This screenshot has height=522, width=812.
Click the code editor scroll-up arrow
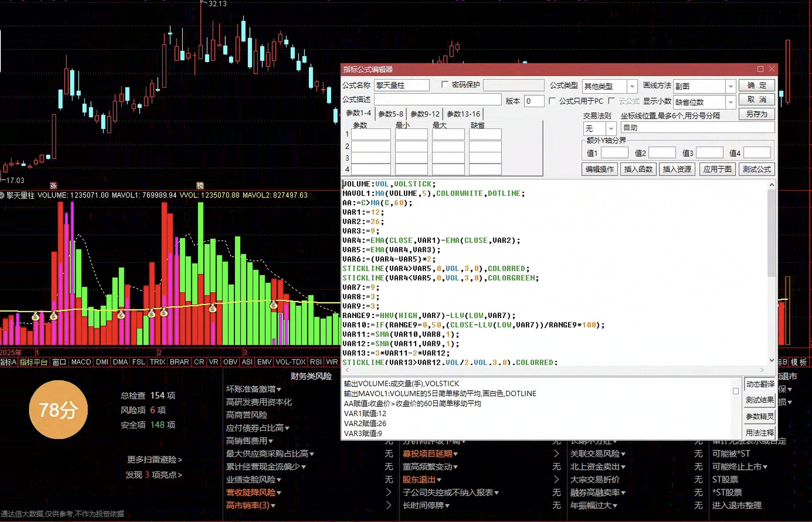[772, 185]
